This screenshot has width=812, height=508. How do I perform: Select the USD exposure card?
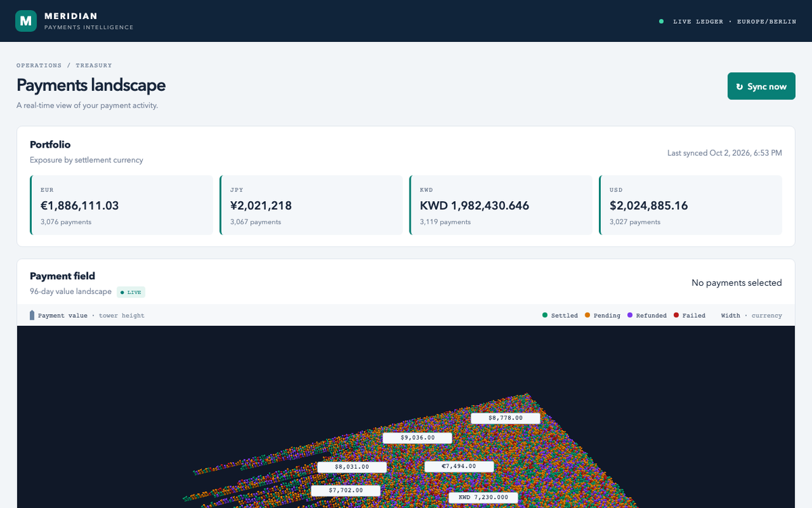690,205
